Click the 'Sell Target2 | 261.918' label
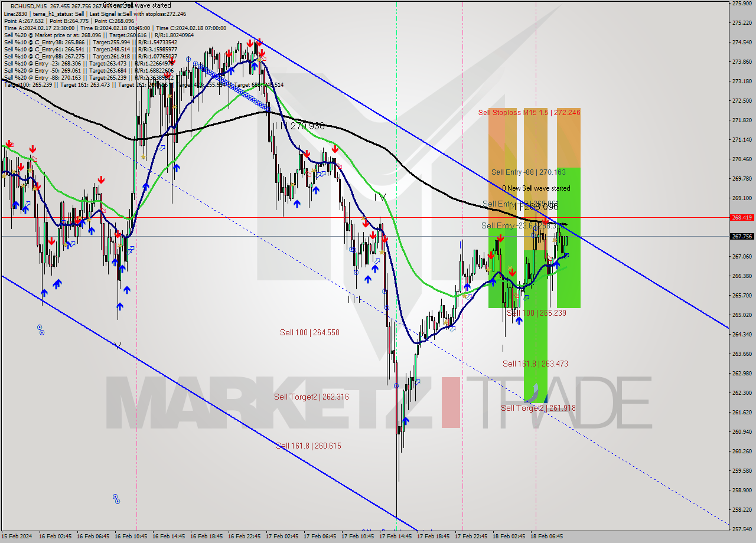Viewport: 756px width, 543px height. [x=538, y=408]
